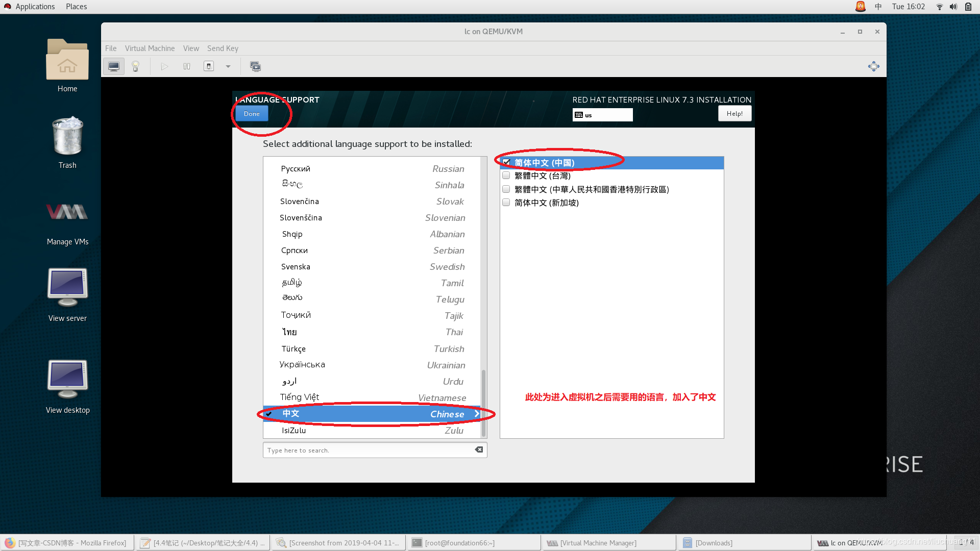The image size is (980, 551).
Task: Open the Virtual Machine menu
Action: point(150,48)
